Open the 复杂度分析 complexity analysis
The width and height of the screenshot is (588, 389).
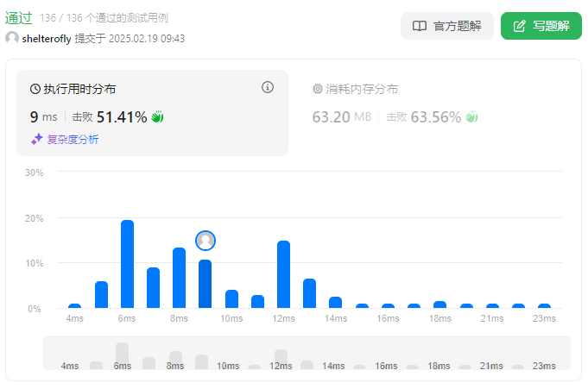(73, 139)
